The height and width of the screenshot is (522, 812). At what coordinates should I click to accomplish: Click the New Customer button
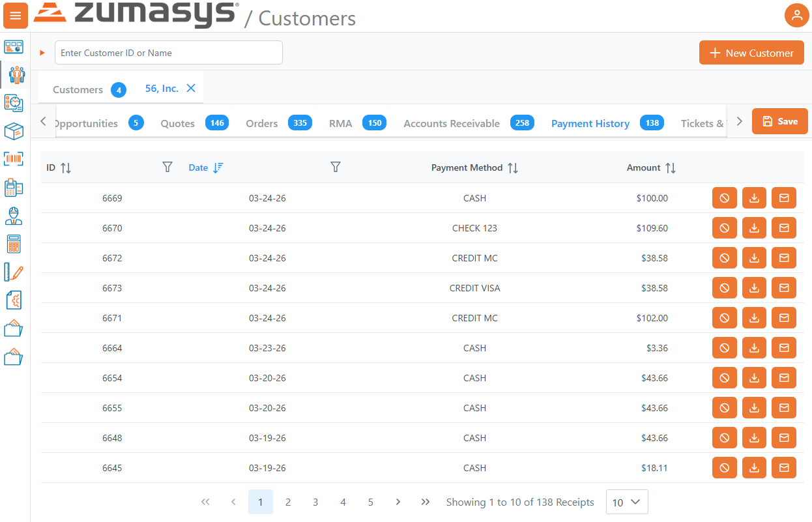(751, 52)
